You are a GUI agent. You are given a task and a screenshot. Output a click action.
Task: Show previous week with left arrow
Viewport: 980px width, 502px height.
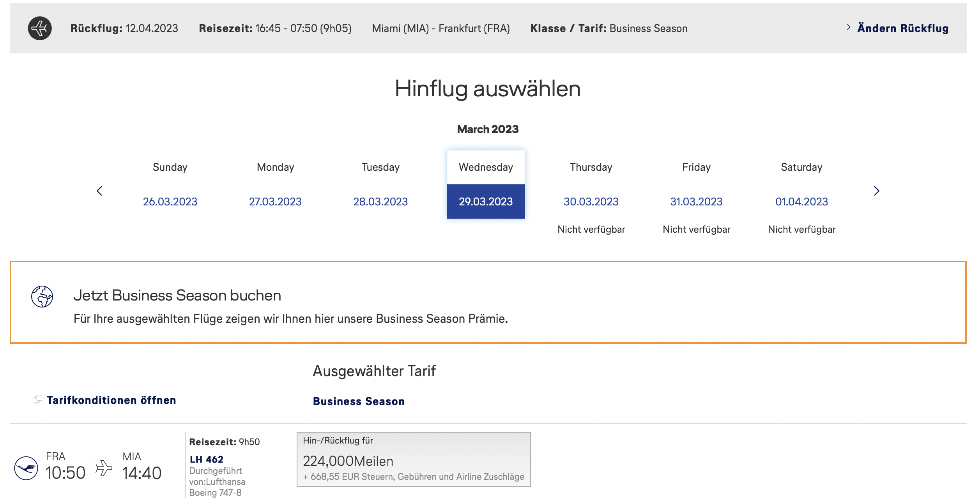pyautogui.click(x=99, y=191)
